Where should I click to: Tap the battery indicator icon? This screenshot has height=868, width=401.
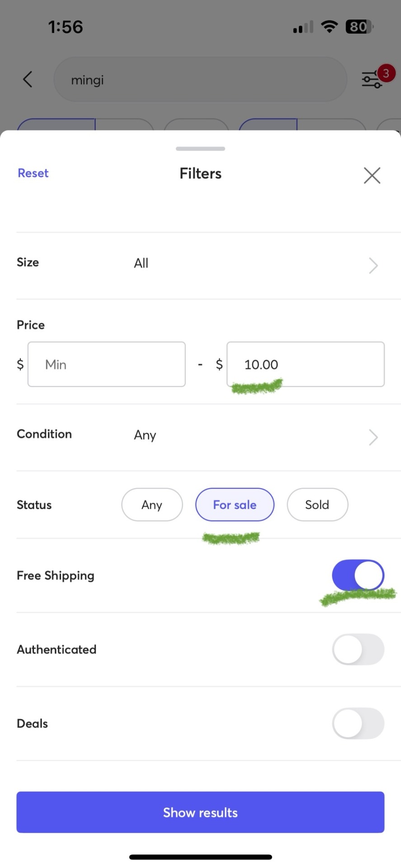[359, 27]
